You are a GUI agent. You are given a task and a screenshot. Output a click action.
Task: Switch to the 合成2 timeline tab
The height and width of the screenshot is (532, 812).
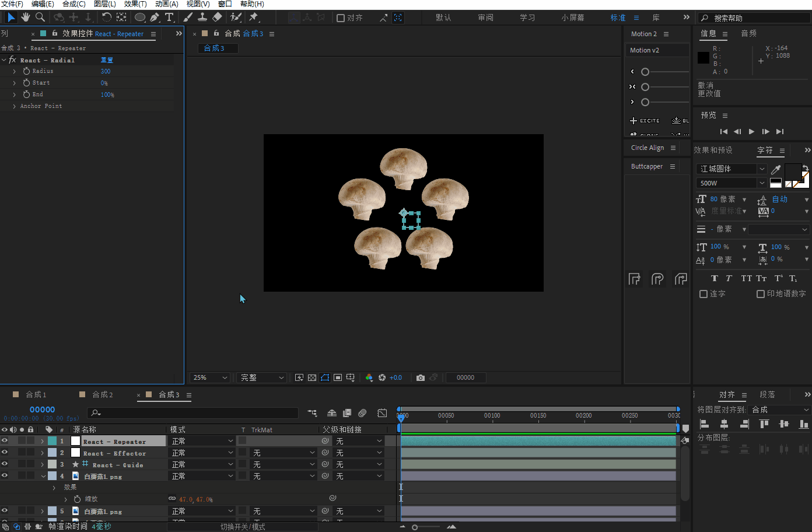click(x=103, y=395)
